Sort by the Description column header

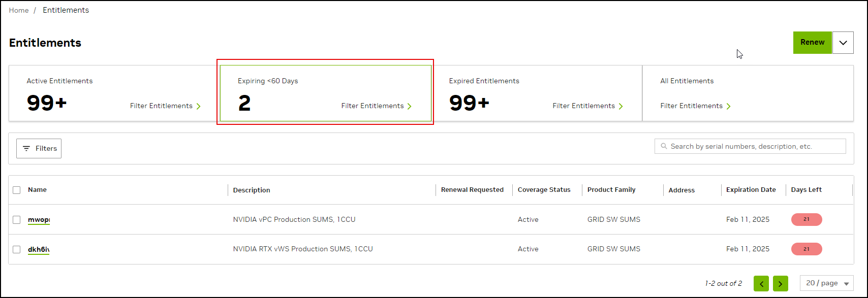[x=252, y=190]
